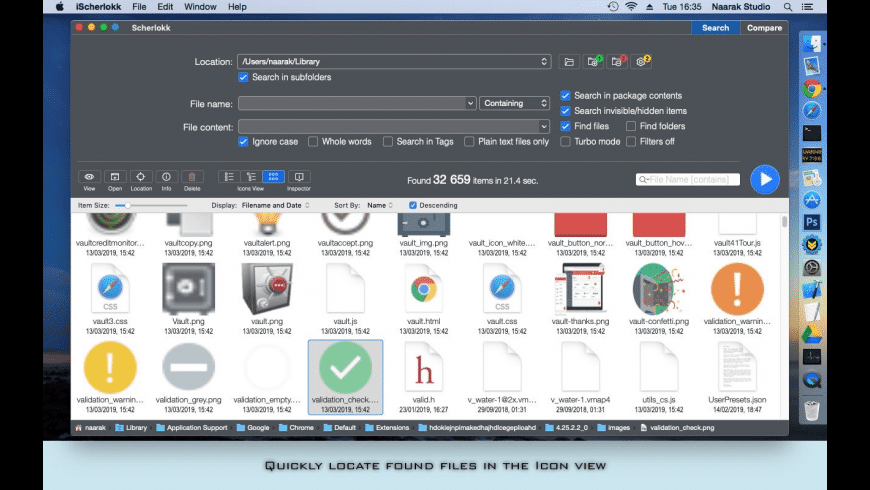Open the Window menu
The width and height of the screenshot is (870, 490).
pos(200,7)
